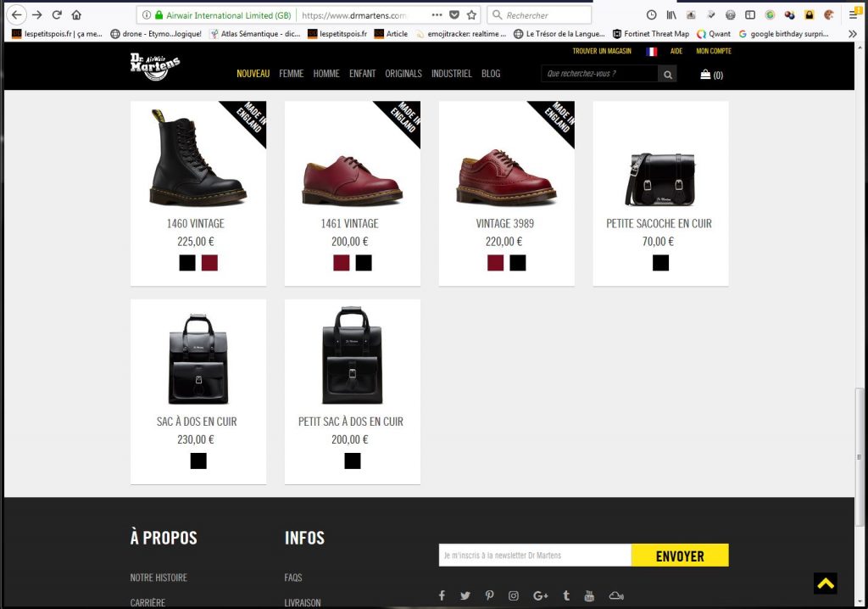Change country via the French flag

tap(652, 52)
